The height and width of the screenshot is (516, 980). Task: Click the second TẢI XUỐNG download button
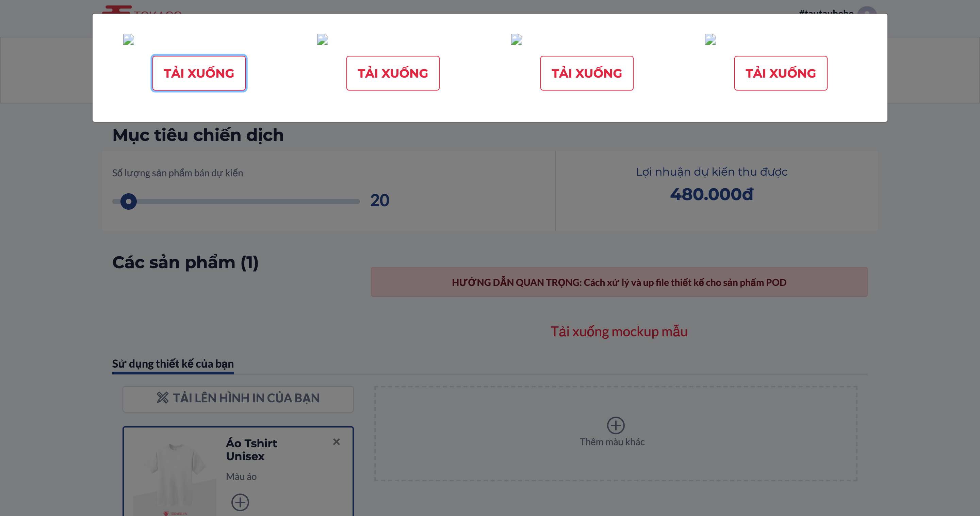pos(393,73)
